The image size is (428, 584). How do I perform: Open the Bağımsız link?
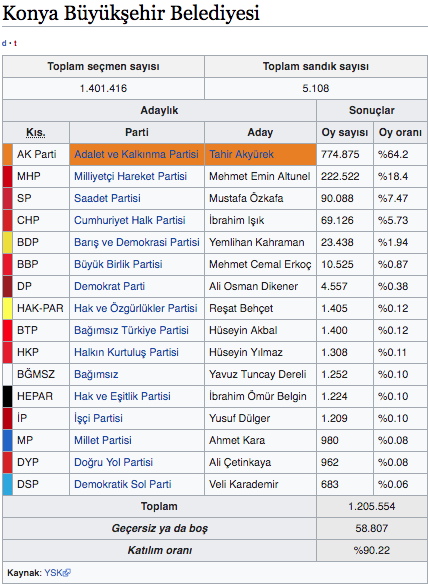coord(96,374)
